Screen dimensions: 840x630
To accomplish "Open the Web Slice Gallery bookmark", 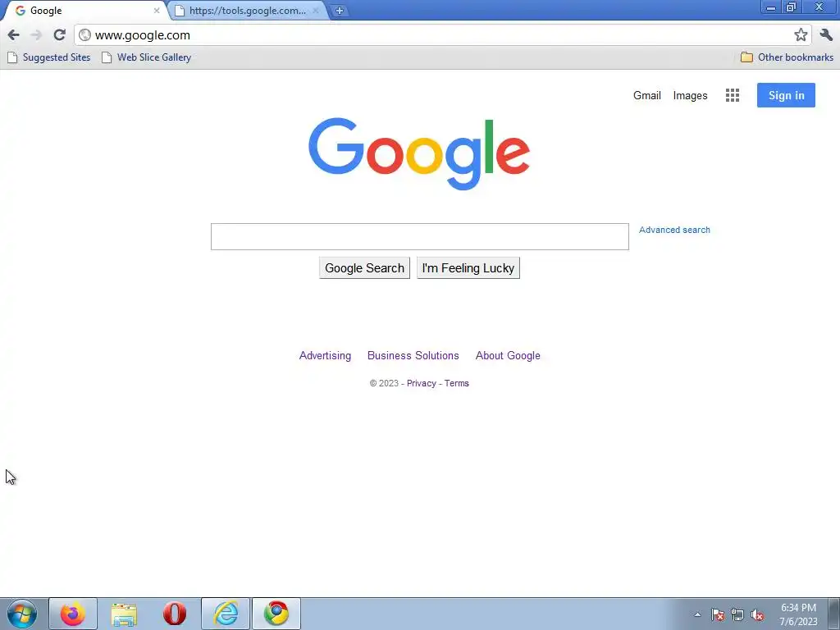I will (x=146, y=57).
